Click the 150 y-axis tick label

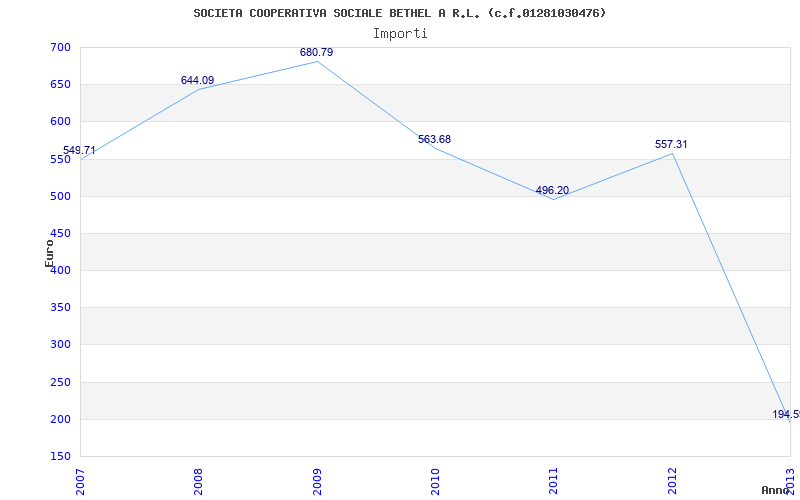point(60,457)
